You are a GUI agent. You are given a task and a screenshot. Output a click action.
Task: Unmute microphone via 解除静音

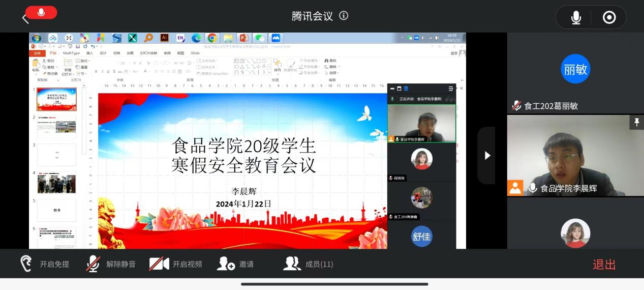tap(111, 264)
